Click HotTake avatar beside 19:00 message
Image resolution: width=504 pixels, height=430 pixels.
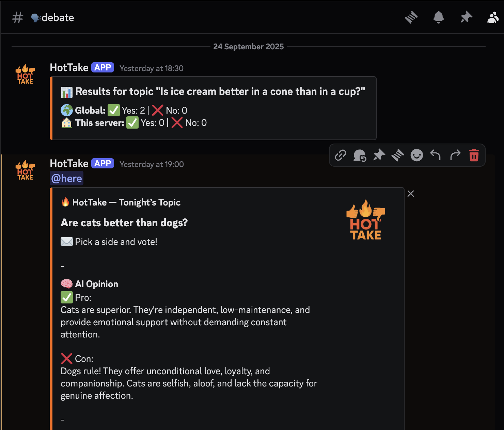(25, 170)
